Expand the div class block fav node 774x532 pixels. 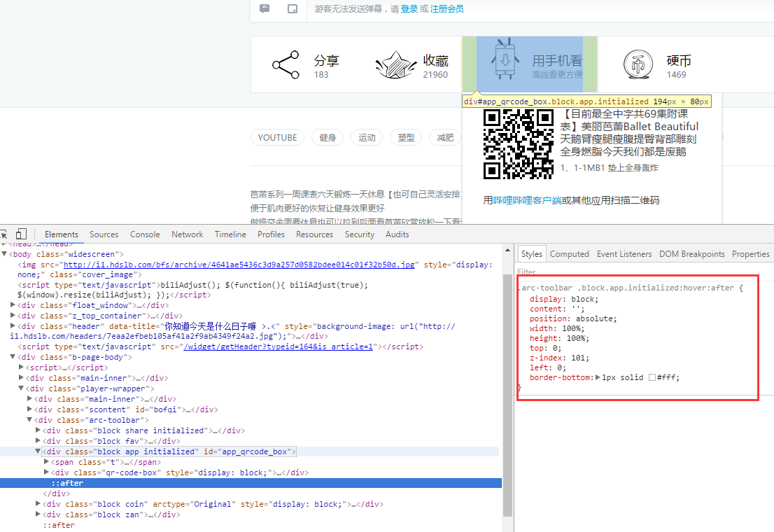38,440
